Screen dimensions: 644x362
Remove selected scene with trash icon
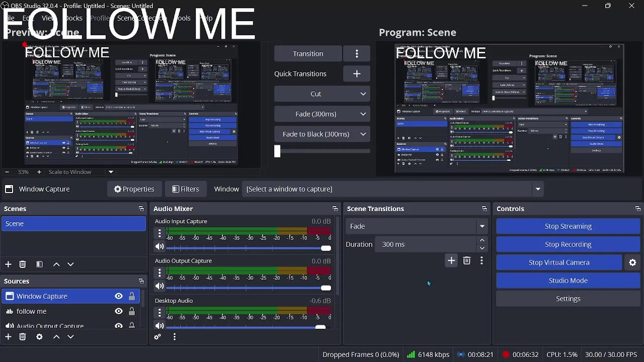pyautogui.click(x=23, y=264)
